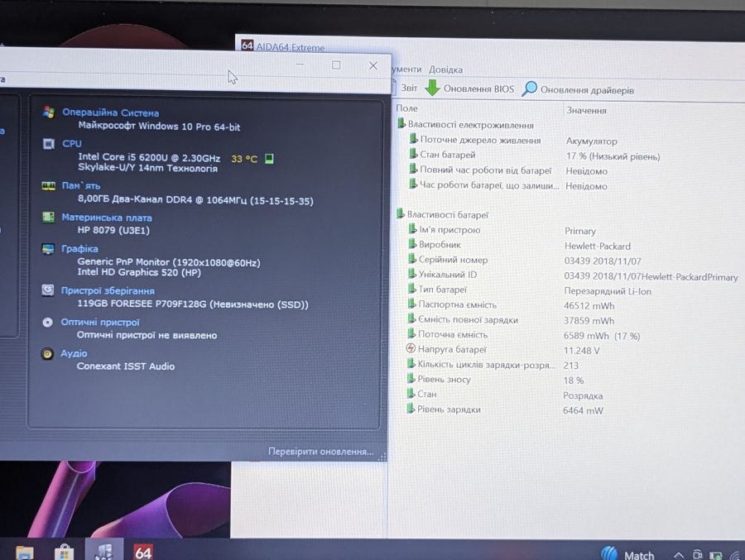Switch to AIDA64 via taskbar 64 icon
This screenshot has height=560, width=745.
point(143,552)
